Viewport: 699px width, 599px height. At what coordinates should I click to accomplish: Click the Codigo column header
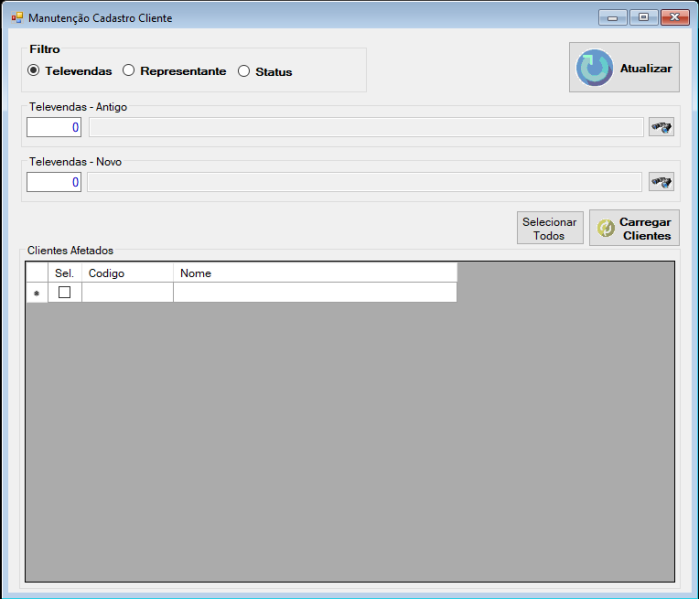click(127, 273)
